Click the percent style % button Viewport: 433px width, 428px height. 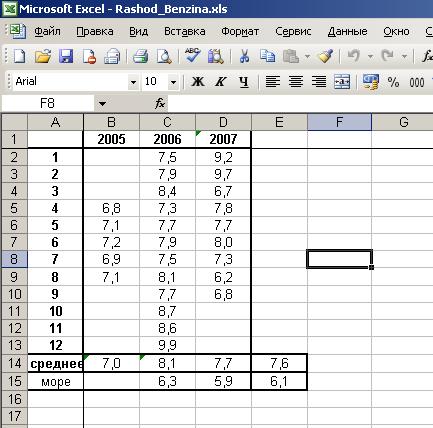click(393, 82)
